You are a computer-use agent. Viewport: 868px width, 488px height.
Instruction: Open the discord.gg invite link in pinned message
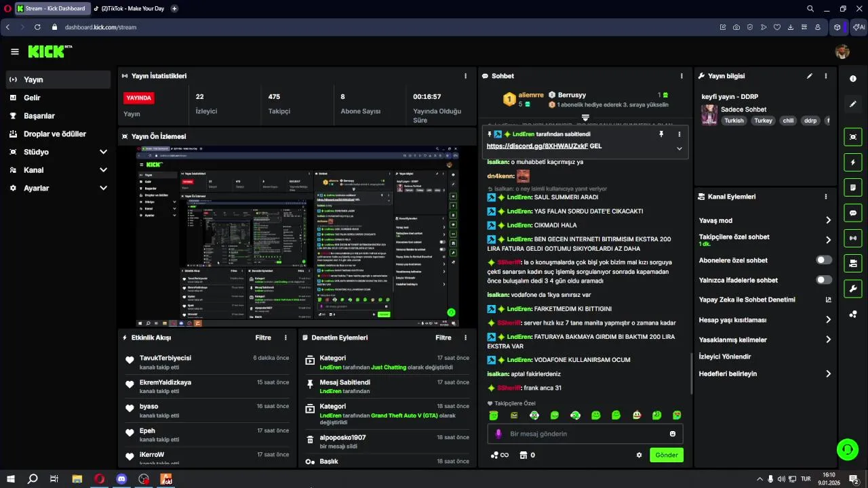click(537, 146)
